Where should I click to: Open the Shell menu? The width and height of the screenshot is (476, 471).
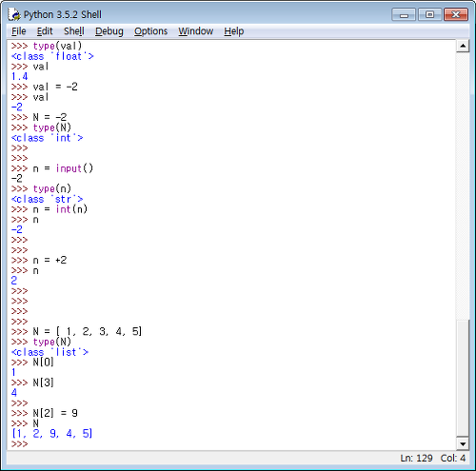(74, 31)
